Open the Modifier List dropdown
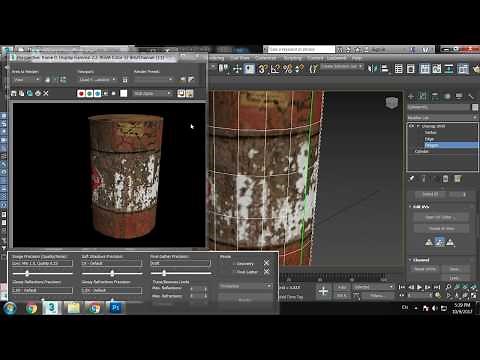Image resolution: width=480 pixels, height=360 pixels. coord(442,118)
